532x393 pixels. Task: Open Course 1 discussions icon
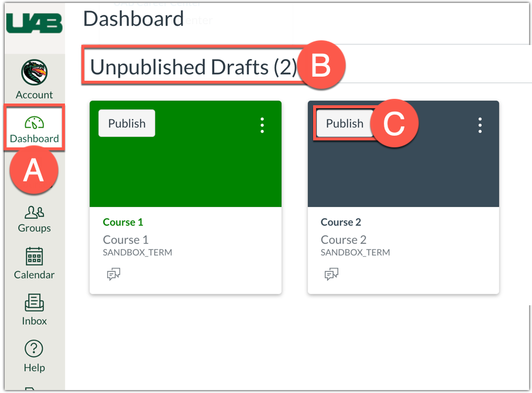114,274
